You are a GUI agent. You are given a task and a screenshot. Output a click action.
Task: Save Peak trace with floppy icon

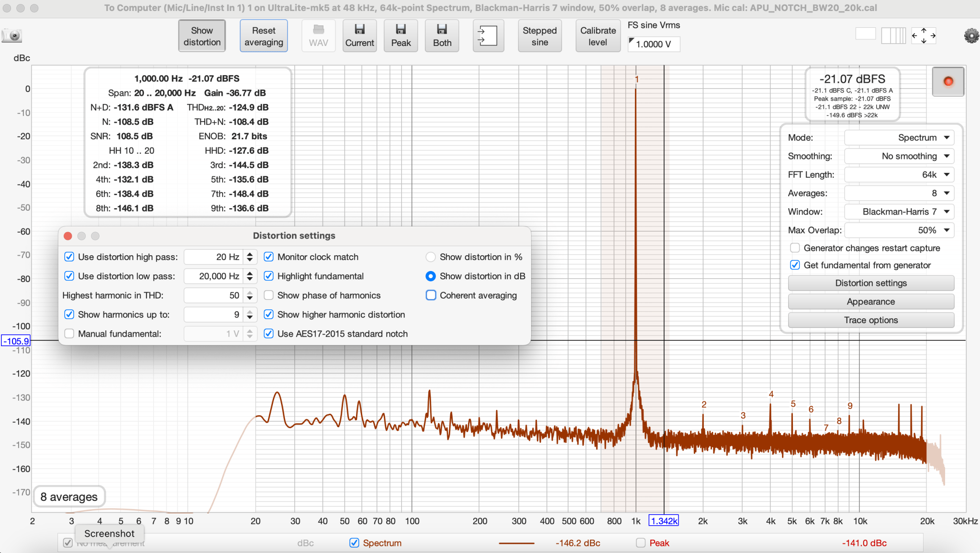coord(401,36)
